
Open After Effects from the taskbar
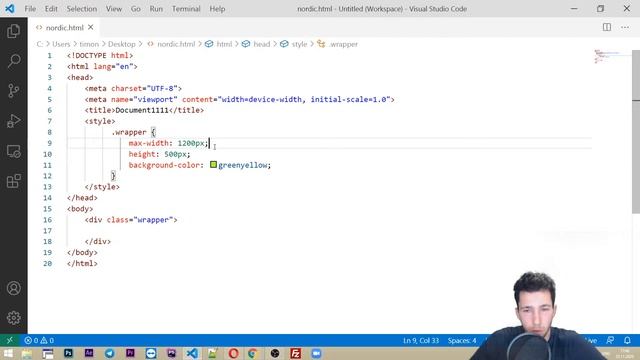pos(89,353)
